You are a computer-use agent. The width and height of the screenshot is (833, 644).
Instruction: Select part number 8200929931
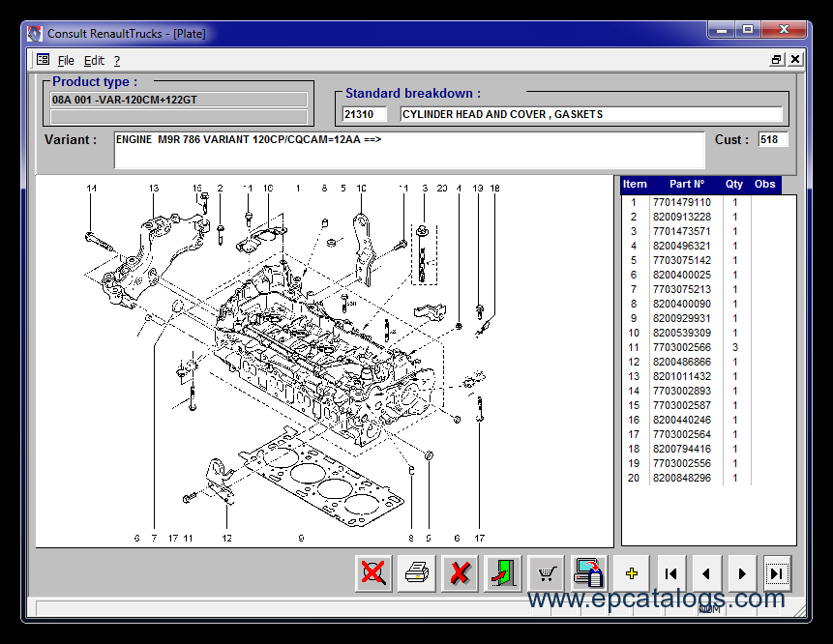(682, 318)
